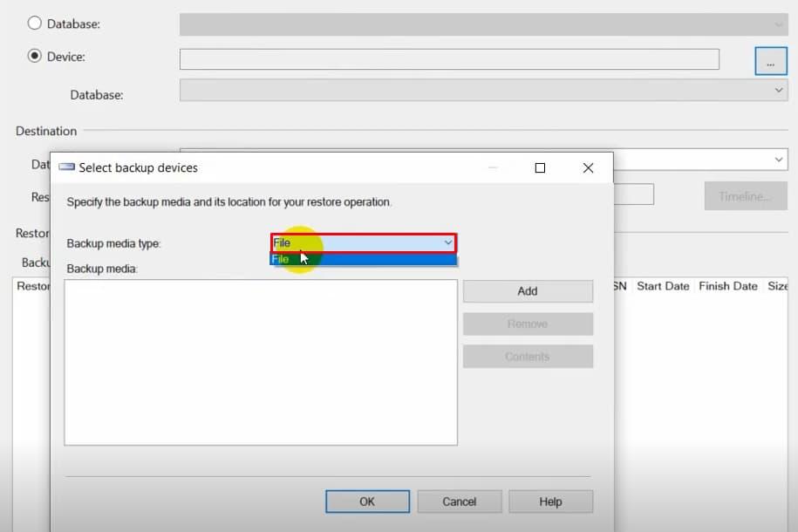Click the Select backup devices title bar icon
Viewport: 798px width, 532px height.
pos(65,167)
